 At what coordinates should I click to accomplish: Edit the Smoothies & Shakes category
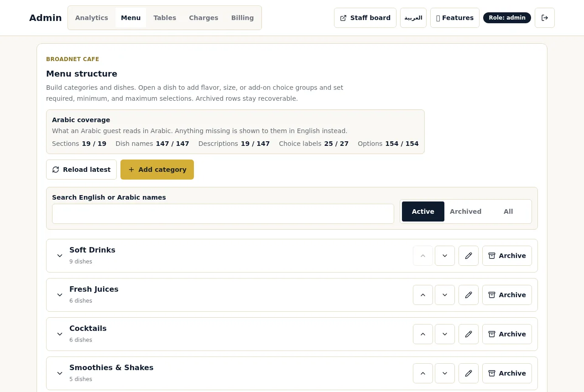coord(469,373)
